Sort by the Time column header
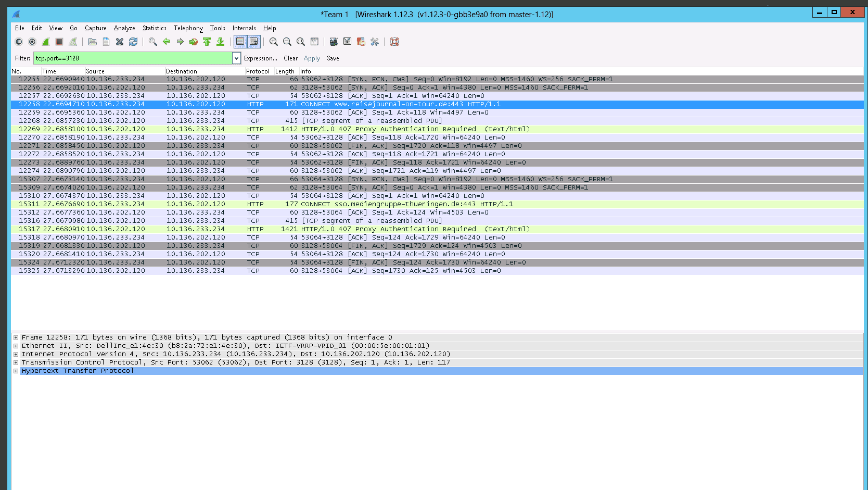This screenshot has width=868, height=490. tap(63, 71)
